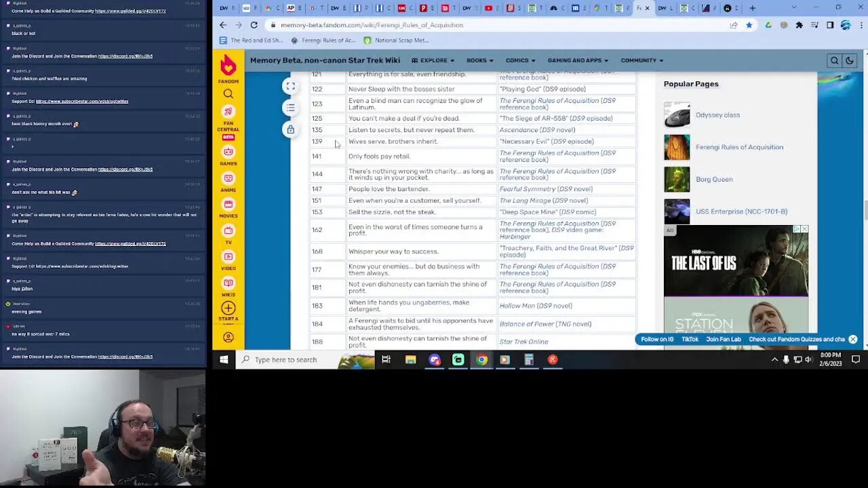Open Ferengi Rules of Acquisition popular page
The height and width of the screenshot is (488, 868).
click(739, 147)
